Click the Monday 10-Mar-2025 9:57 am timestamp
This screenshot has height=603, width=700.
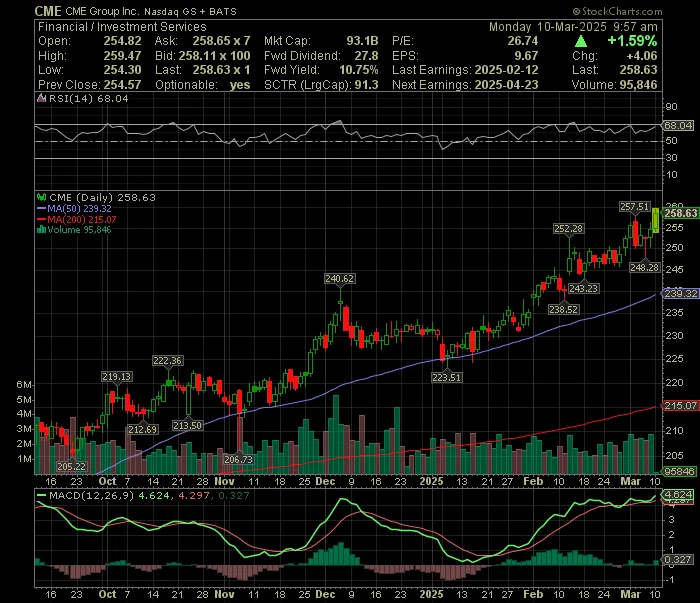pos(573,27)
